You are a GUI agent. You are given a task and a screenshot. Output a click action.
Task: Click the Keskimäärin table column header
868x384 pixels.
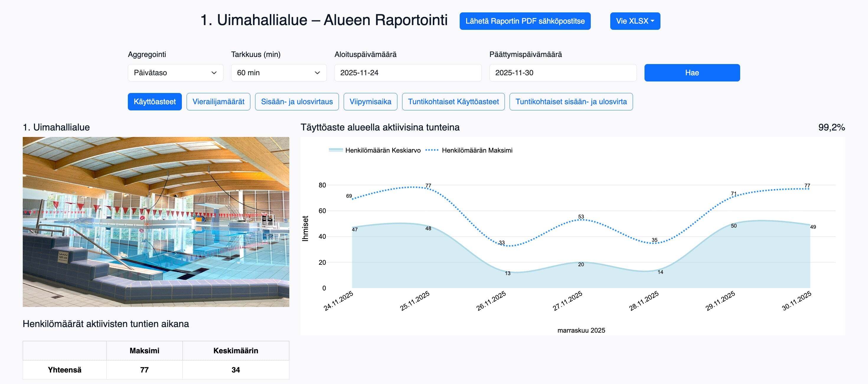[x=236, y=351]
